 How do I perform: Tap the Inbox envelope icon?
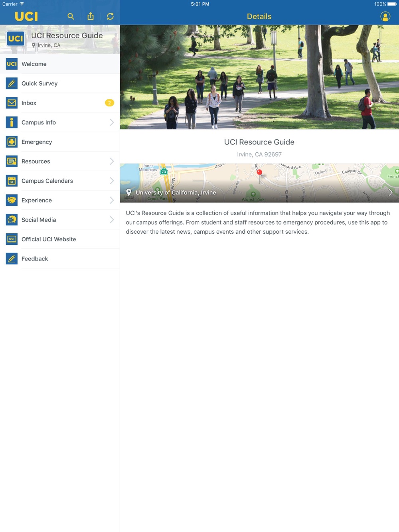(x=12, y=103)
